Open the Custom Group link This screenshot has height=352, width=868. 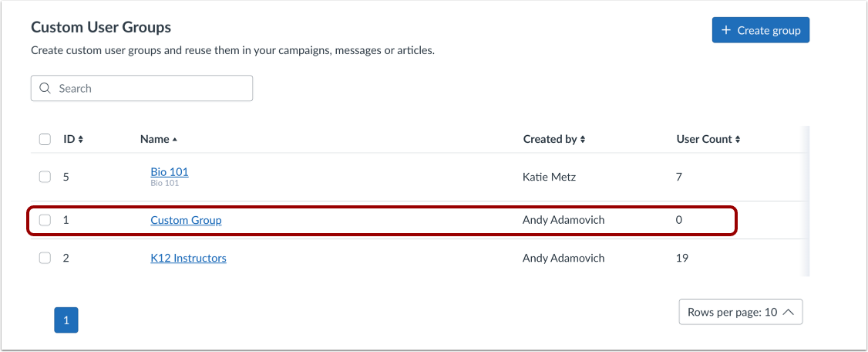click(x=186, y=220)
